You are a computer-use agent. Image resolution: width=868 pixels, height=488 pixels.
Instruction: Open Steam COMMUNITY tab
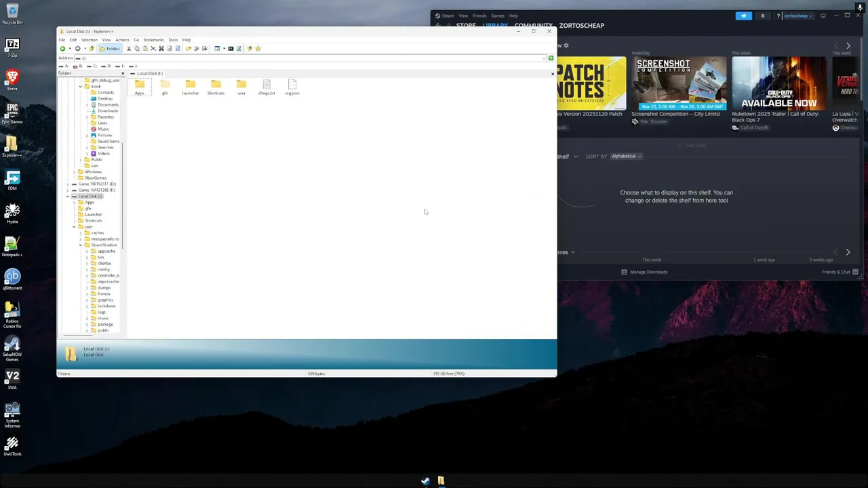pyautogui.click(x=533, y=26)
